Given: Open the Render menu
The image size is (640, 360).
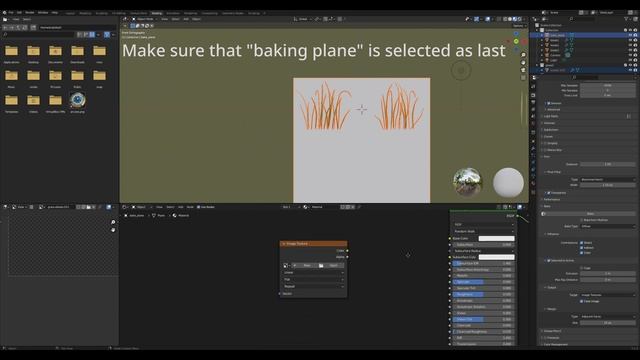Looking at the screenshot, I should [x=30, y=13].
